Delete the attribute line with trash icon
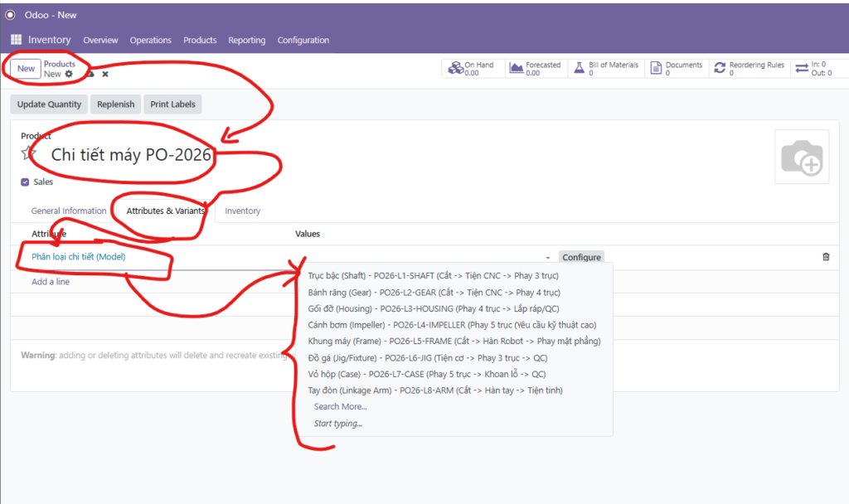849x504 pixels. (x=825, y=257)
